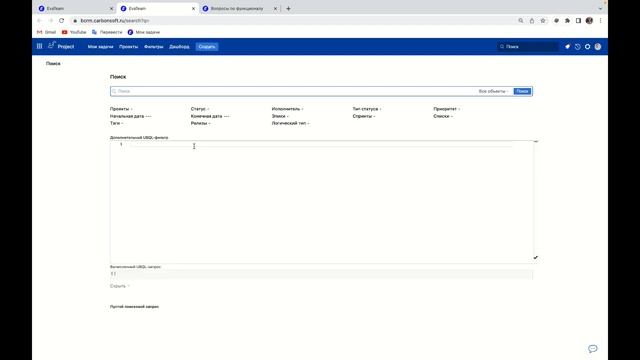Open Проекты menu in header
This screenshot has width=640, height=360.
pyautogui.click(x=129, y=47)
